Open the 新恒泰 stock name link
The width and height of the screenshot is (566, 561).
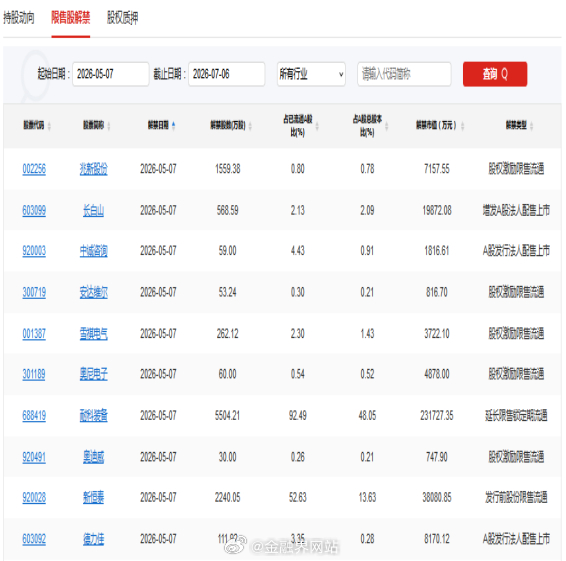(93, 497)
